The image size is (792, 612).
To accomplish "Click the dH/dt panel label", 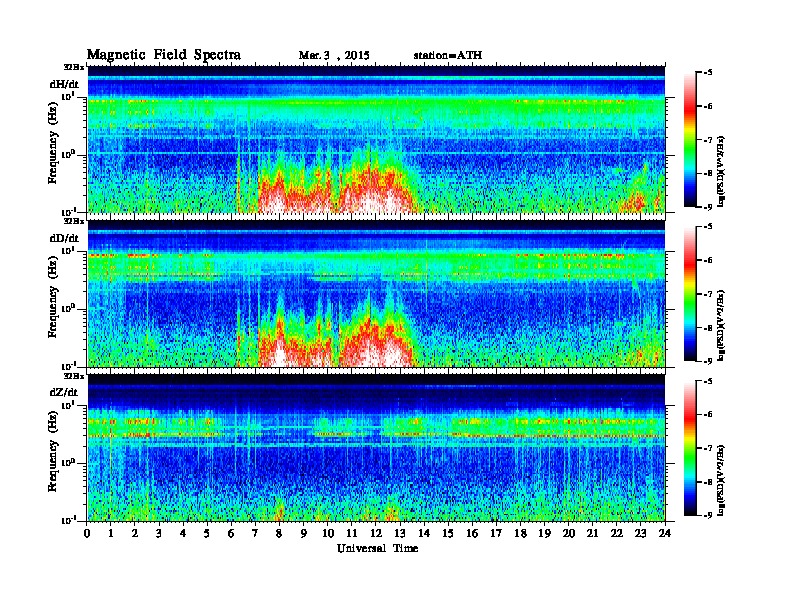I will pos(64,84).
